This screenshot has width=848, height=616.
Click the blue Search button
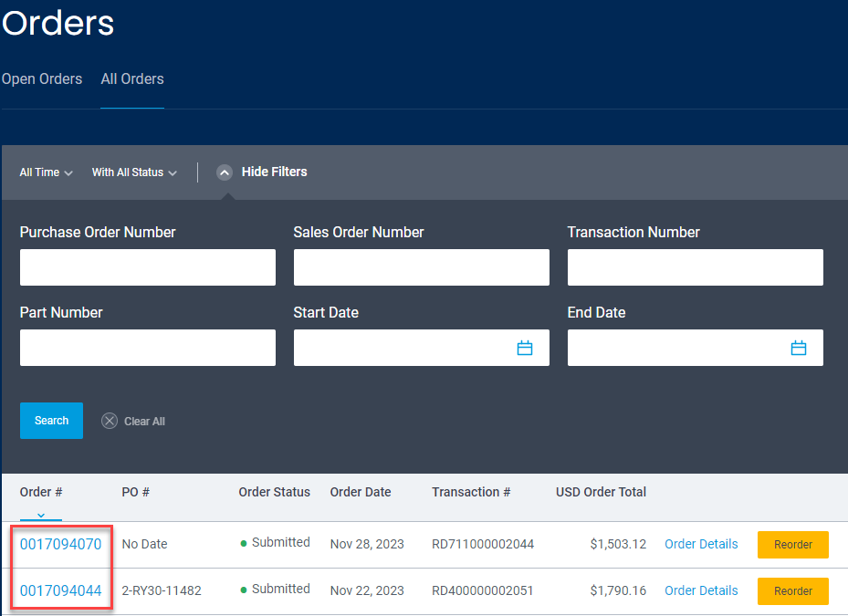[51, 420]
